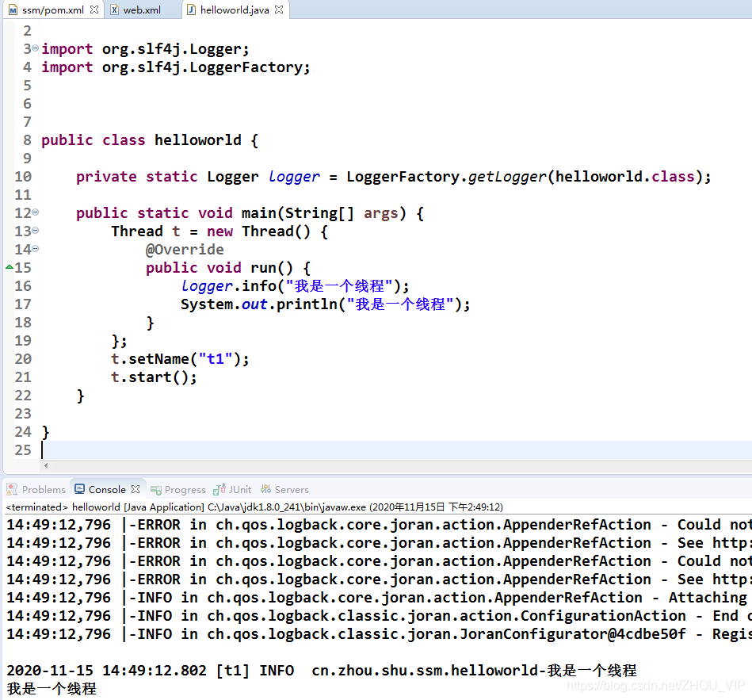Viewport: 752px width, 700px height.
Task: Click the XML file icon on web.xml tab
Action: tap(115, 10)
